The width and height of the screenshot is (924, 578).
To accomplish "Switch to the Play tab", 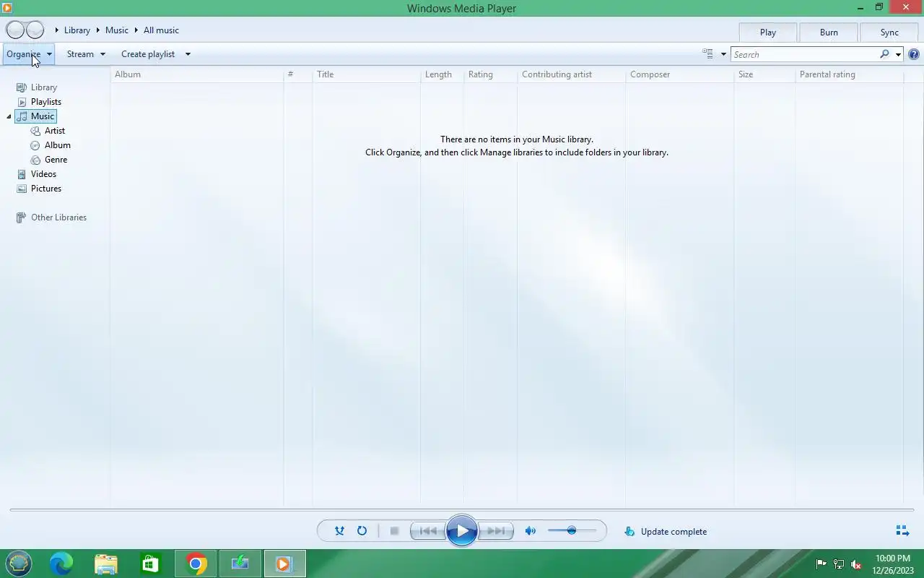I will (x=768, y=33).
